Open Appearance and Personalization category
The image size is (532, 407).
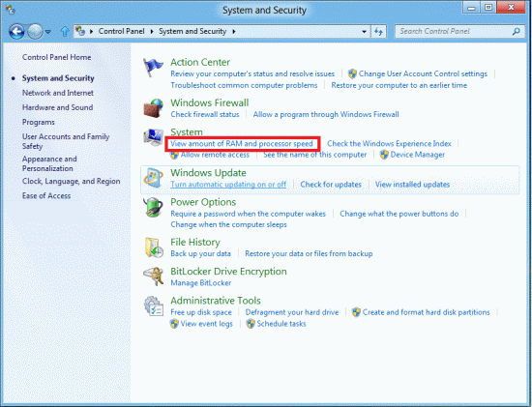pyautogui.click(x=49, y=163)
